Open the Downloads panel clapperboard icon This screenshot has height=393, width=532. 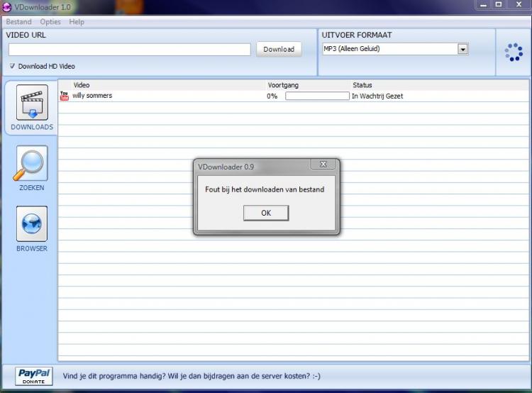click(31, 104)
